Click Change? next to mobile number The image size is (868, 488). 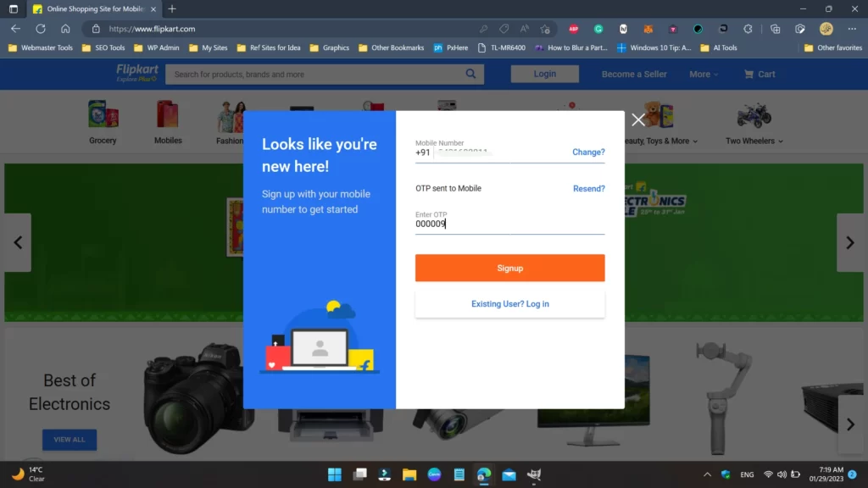(x=588, y=152)
